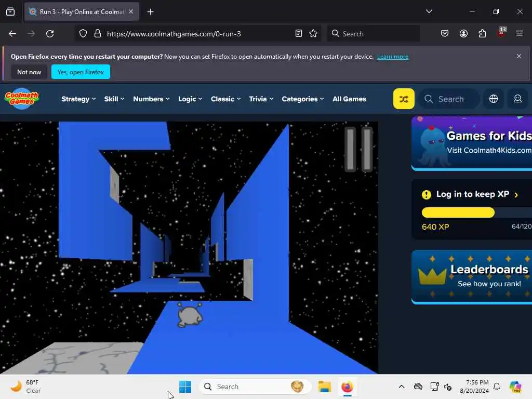
Task: Open Windows Start menu
Action: point(185,387)
